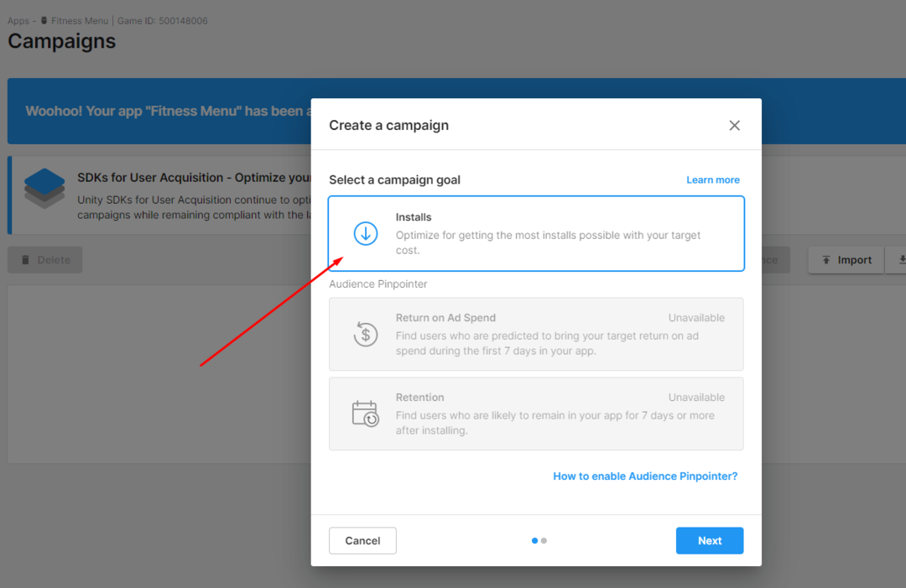The image size is (906, 588).
Task: Open How to enable Audience Pinpointer
Action: 644,476
